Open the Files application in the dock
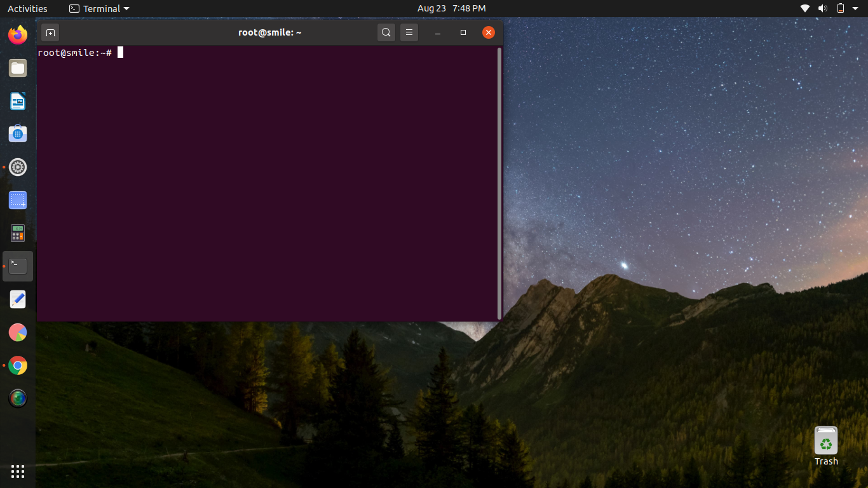868x488 pixels. pos(17,68)
